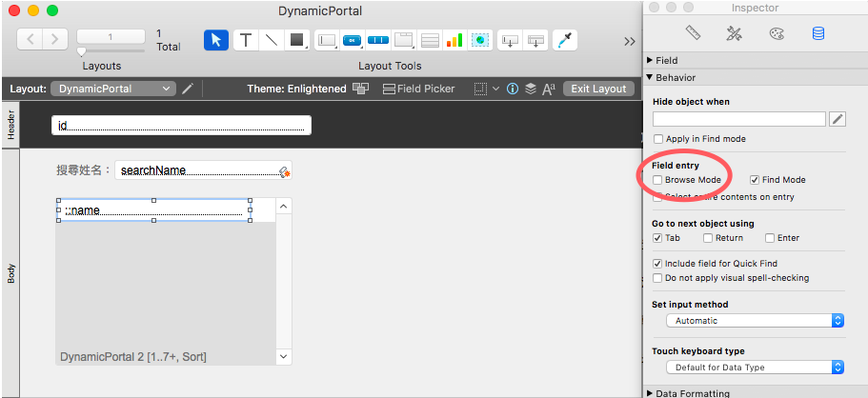The width and height of the screenshot is (868, 398).
Task: Click the layout number slider handle
Action: click(81, 52)
